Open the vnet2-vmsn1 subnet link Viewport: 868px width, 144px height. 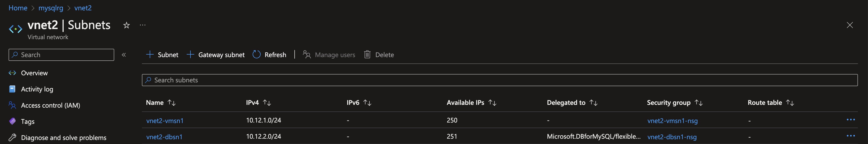click(x=165, y=121)
